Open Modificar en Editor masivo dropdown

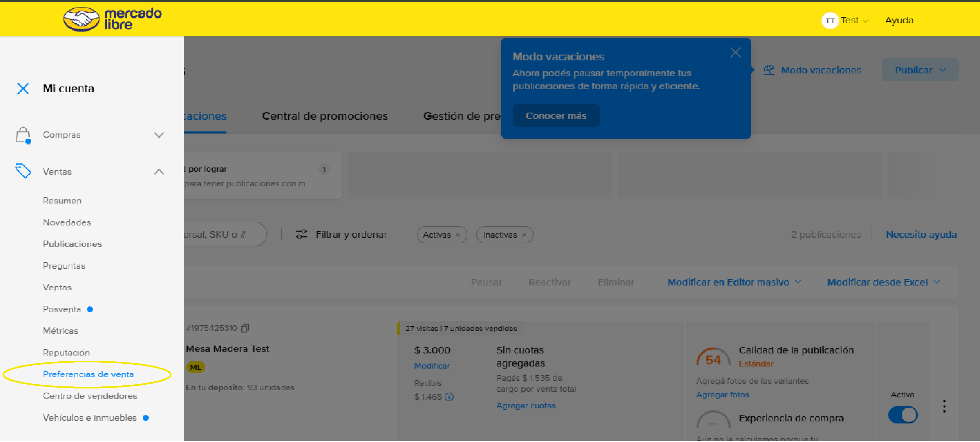(x=734, y=282)
